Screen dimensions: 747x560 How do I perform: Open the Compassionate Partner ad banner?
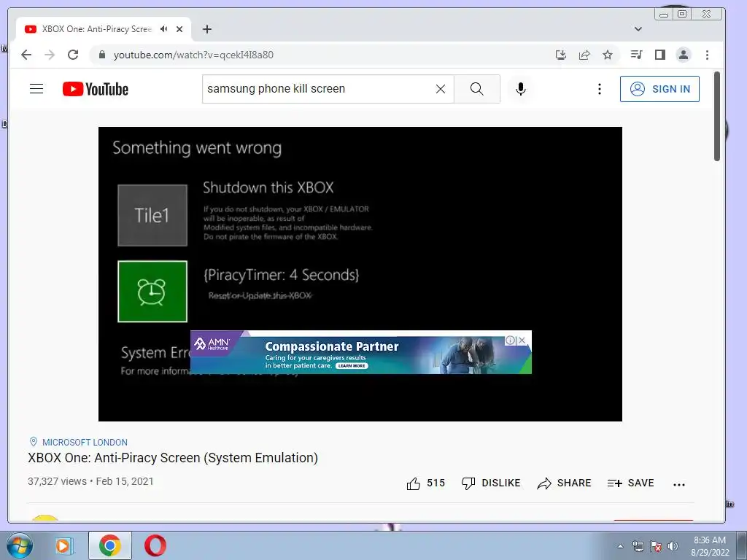(x=360, y=352)
